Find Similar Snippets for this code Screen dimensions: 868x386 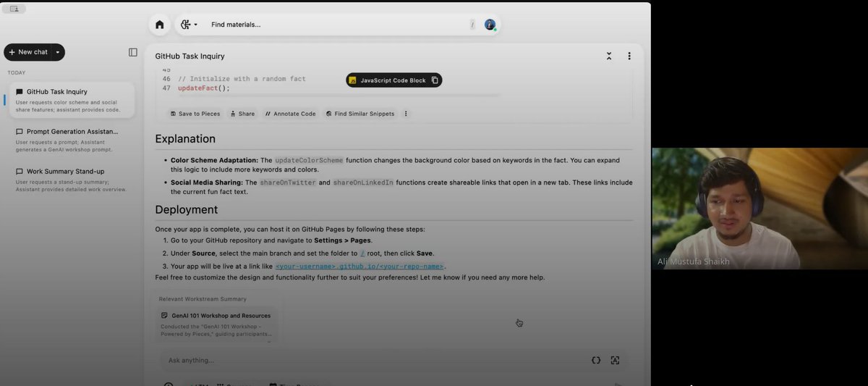360,114
